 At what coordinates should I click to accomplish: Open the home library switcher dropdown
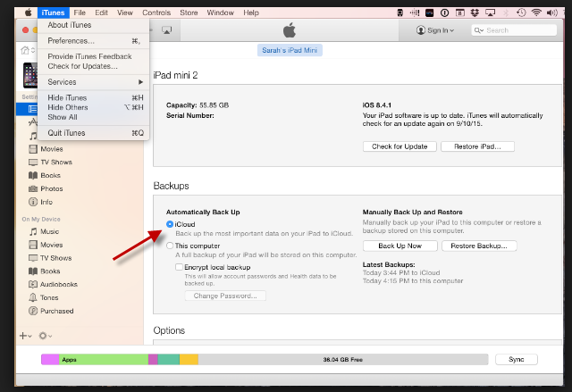(28, 50)
